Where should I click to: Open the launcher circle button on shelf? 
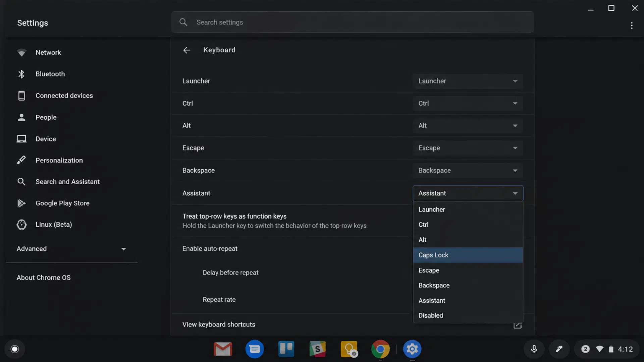pos(15,349)
